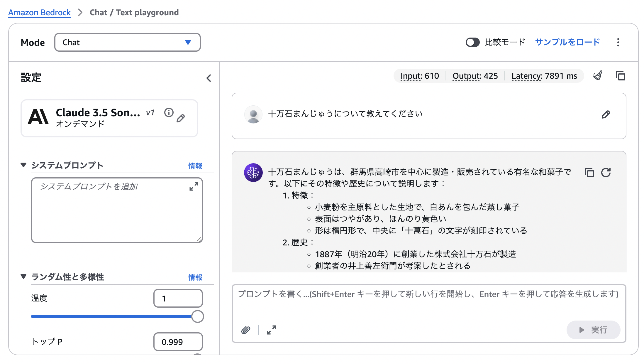
Task: Click the model info circle icon
Action: tap(169, 112)
